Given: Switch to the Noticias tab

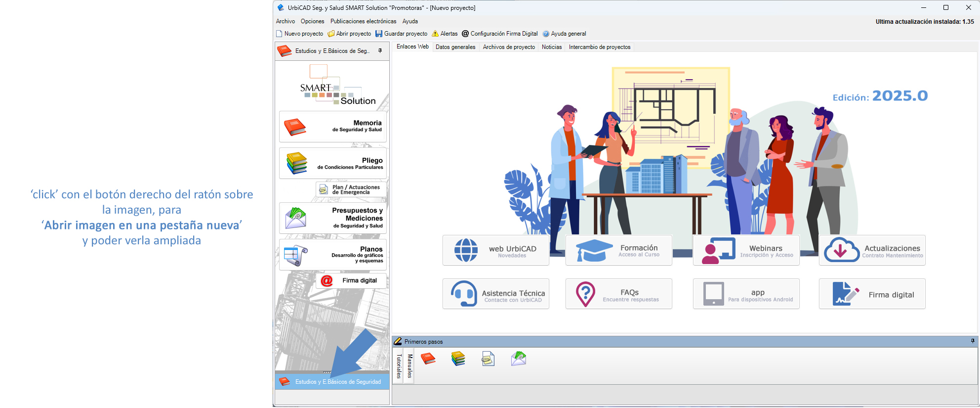Looking at the screenshot, I should click(x=552, y=47).
